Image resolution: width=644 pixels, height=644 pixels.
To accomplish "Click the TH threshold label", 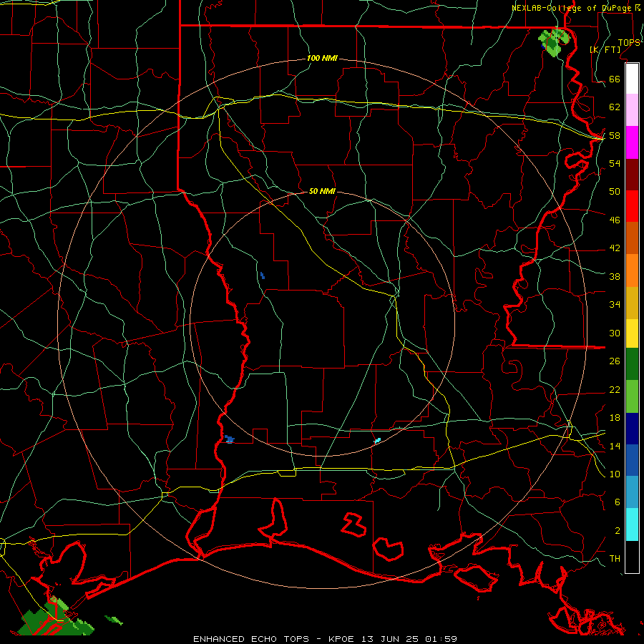I will tap(615, 559).
